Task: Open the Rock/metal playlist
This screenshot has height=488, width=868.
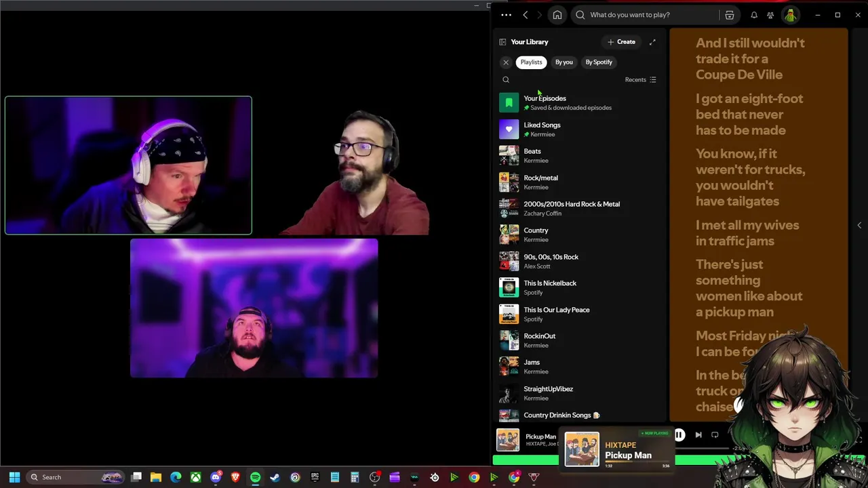Action: click(x=578, y=182)
